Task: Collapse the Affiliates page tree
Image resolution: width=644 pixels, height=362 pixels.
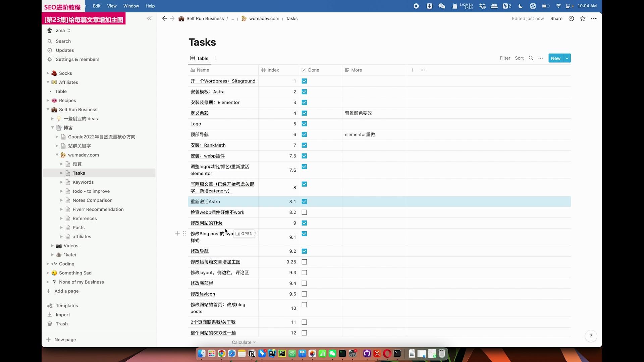Action: point(48,82)
